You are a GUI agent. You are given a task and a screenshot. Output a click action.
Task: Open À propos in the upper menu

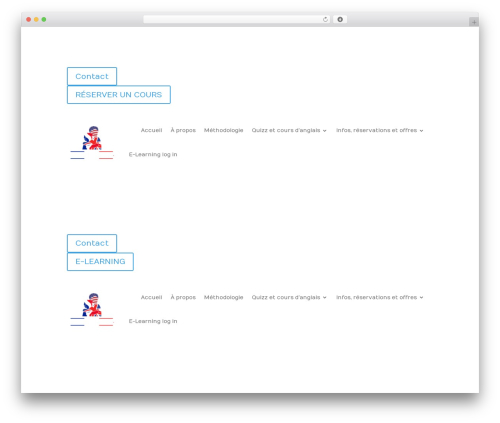point(183,130)
